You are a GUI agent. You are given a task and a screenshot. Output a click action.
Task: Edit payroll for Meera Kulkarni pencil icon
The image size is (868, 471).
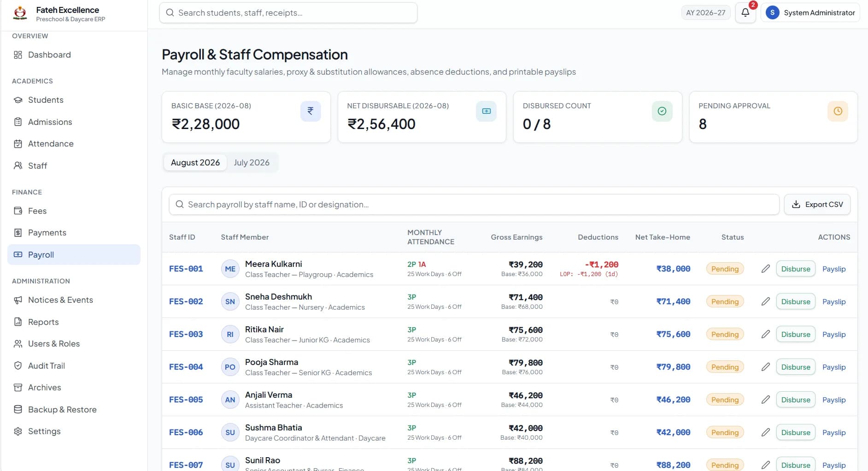pos(765,269)
